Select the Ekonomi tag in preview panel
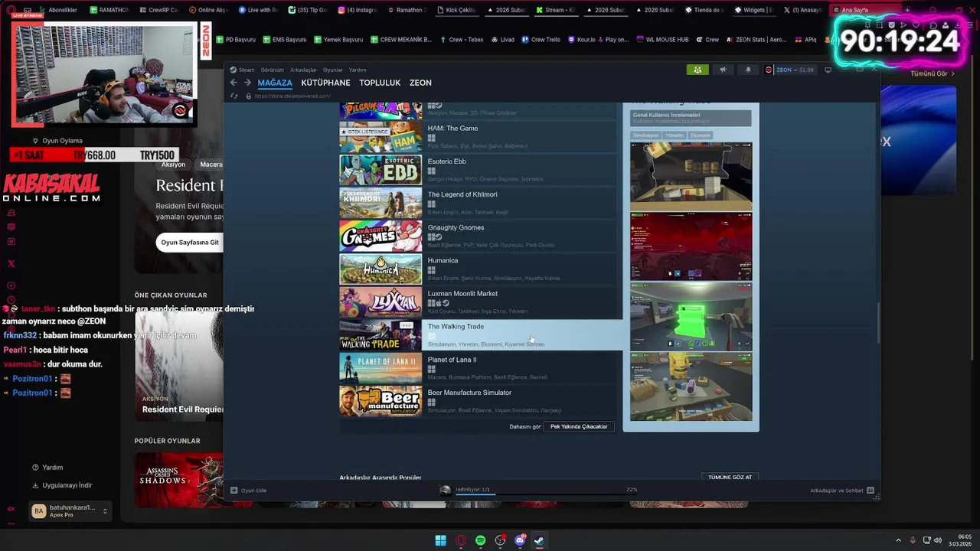The height and width of the screenshot is (551, 980). click(701, 135)
